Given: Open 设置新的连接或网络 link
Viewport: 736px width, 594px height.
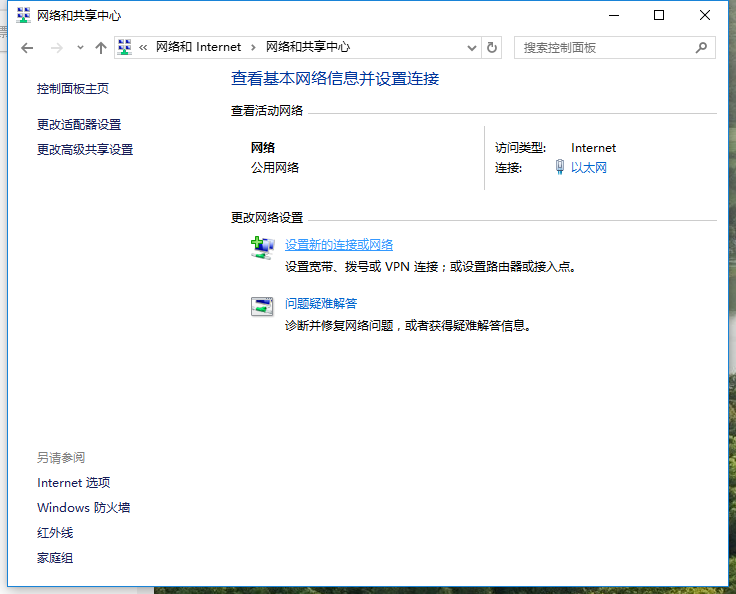Looking at the screenshot, I should point(339,245).
